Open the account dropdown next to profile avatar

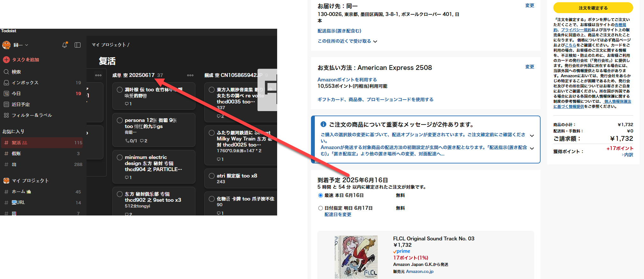pos(27,45)
